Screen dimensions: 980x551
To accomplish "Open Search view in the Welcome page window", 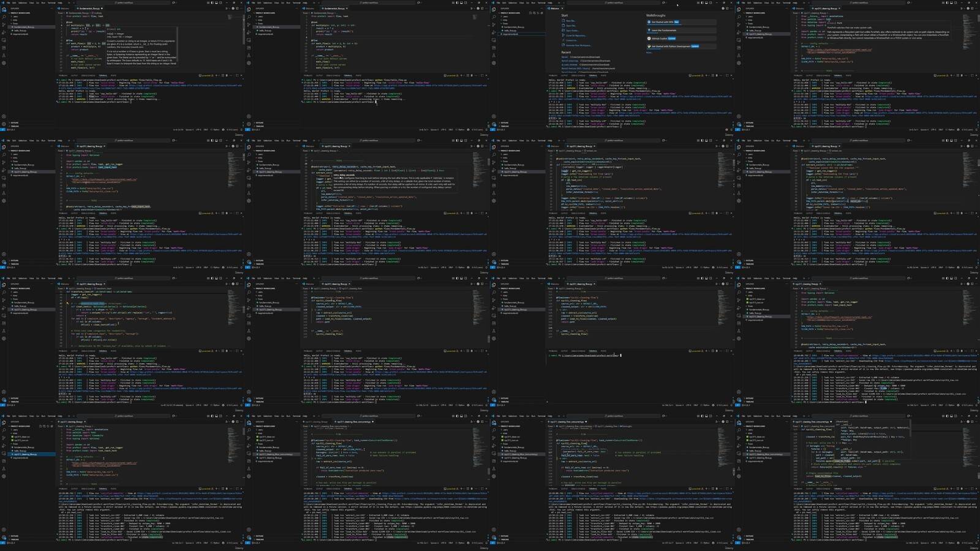I will tap(494, 18).
